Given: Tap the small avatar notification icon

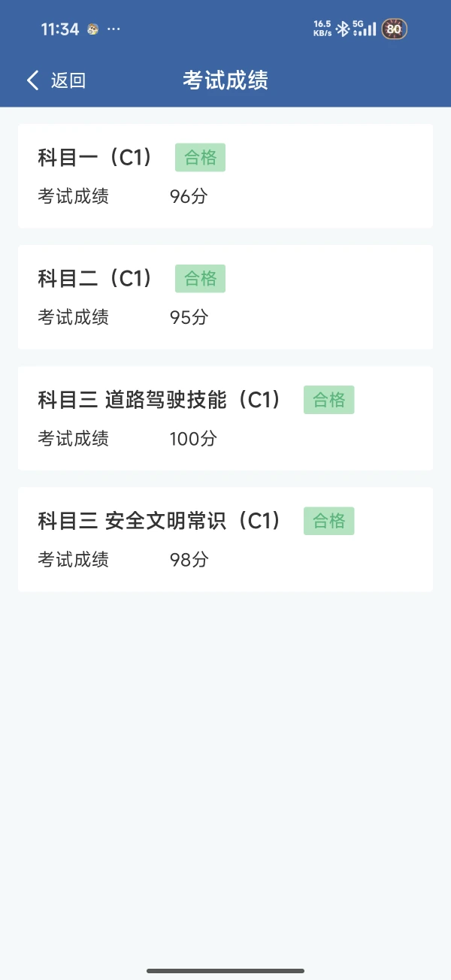Looking at the screenshot, I should (x=93, y=29).
